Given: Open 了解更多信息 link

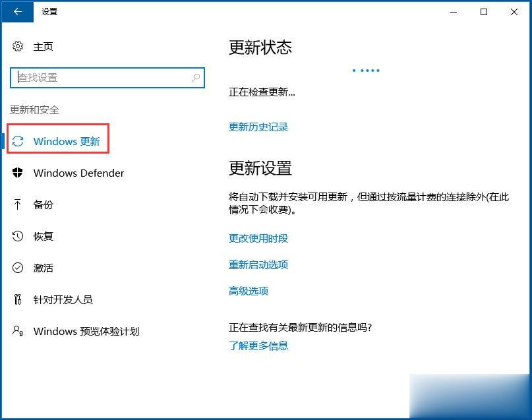Looking at the screenshot, I should pos(258,346).
